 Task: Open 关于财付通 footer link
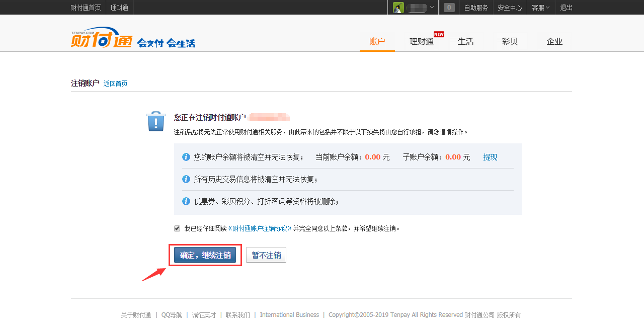click(x=136, y=315)
